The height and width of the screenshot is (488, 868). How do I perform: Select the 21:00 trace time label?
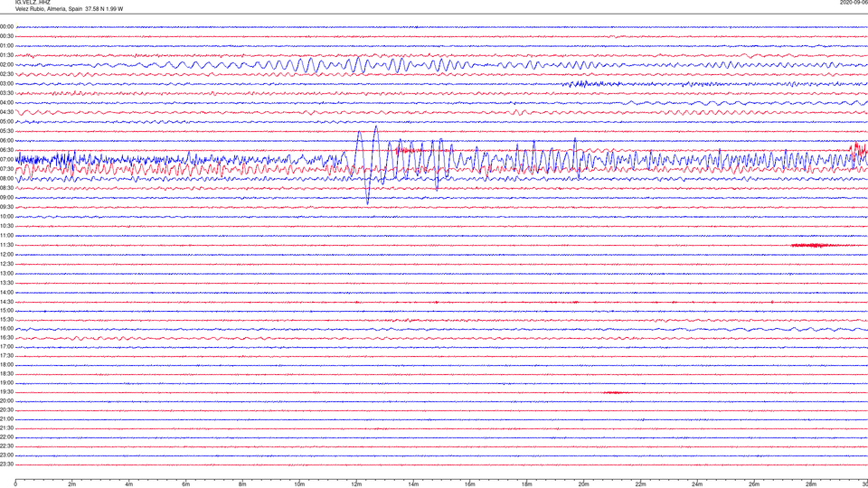(7, 419)
